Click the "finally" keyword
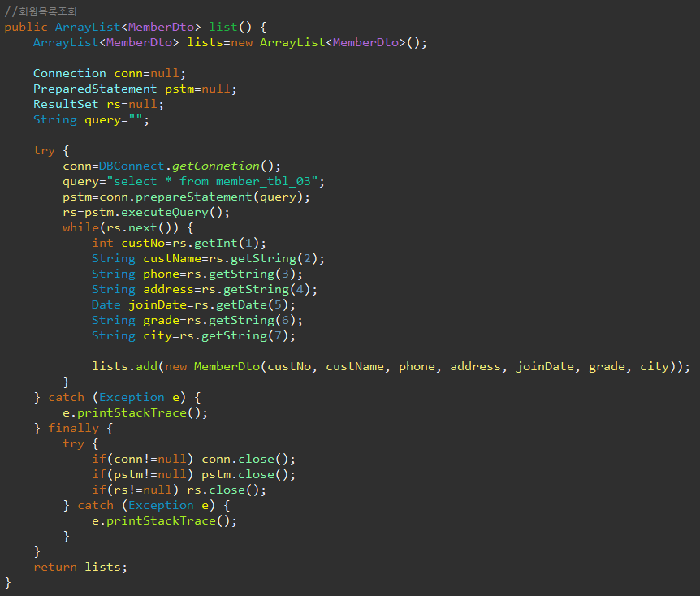700x596 pixels. (73, 429)
